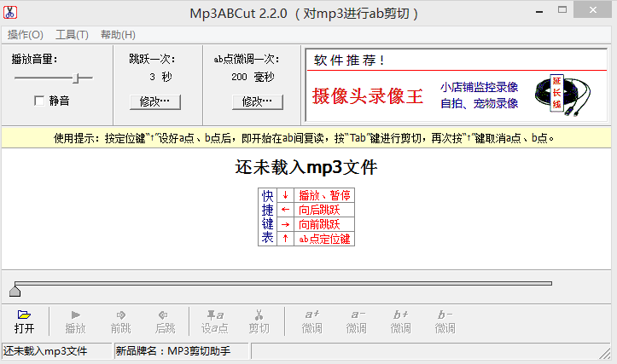Fine-tune point b forward (b+ 微调)

tap(400, 321)
